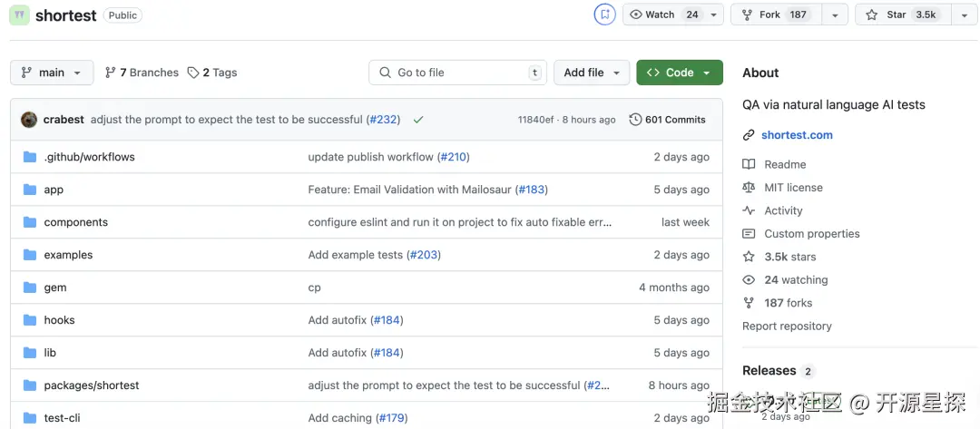980x429 pixels.
Task: Open the .github/workflows folder
Action: pyautogui.click(x=89, y=157)
